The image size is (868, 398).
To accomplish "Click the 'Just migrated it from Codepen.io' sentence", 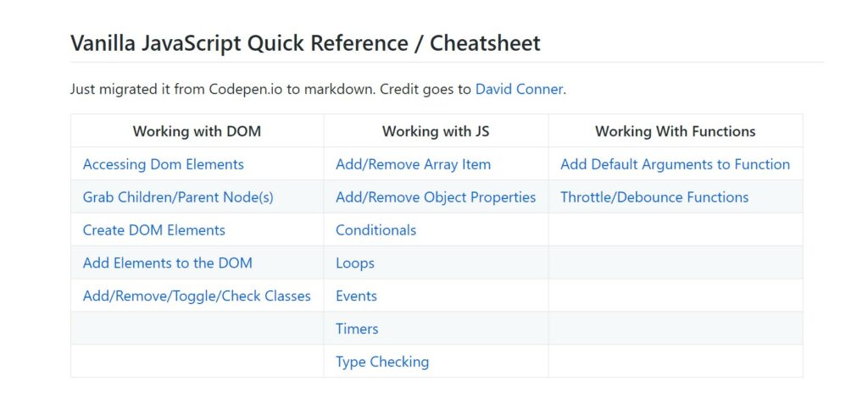I will 319,89.
